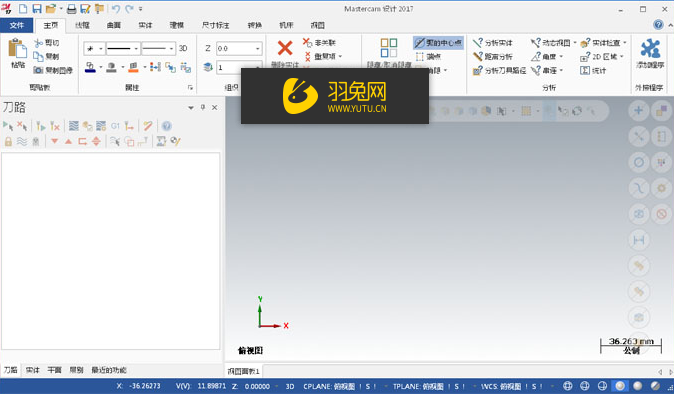Click the G1 post icon in 刀路 panel
This screenshot has width=674, height=394.
point(115,126)
